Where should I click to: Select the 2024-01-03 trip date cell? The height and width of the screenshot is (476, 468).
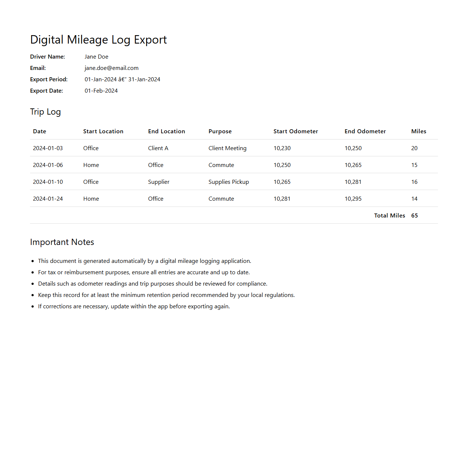coord(48,148)
